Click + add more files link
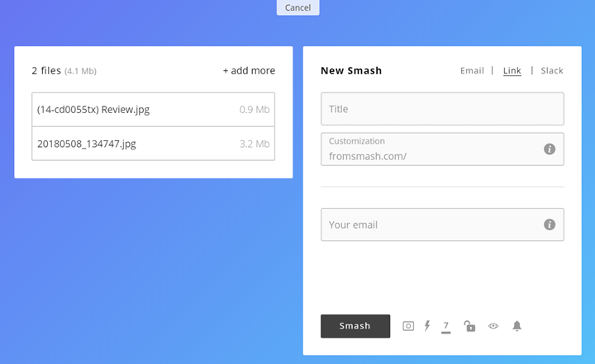The height and width of the screenshot is (364, 595). 249,70
